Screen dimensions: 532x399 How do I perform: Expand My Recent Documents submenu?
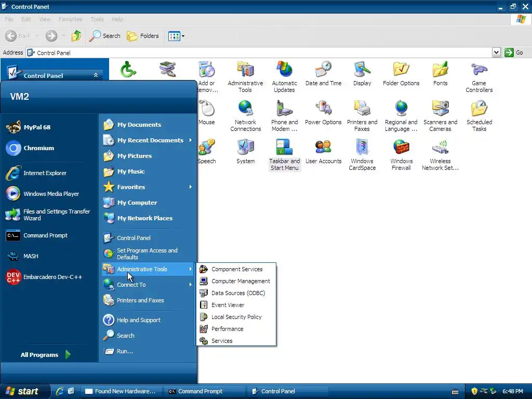pos(148,140)
